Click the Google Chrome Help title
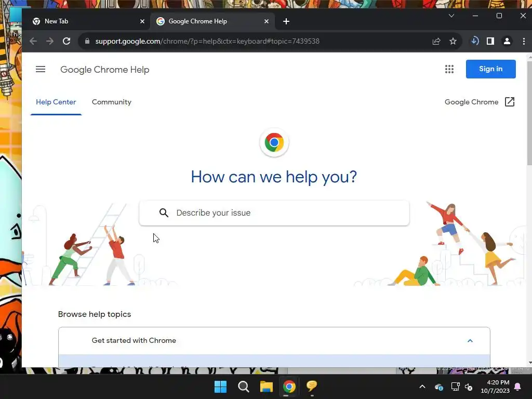The image size is (532, 399). pos(105,70)
